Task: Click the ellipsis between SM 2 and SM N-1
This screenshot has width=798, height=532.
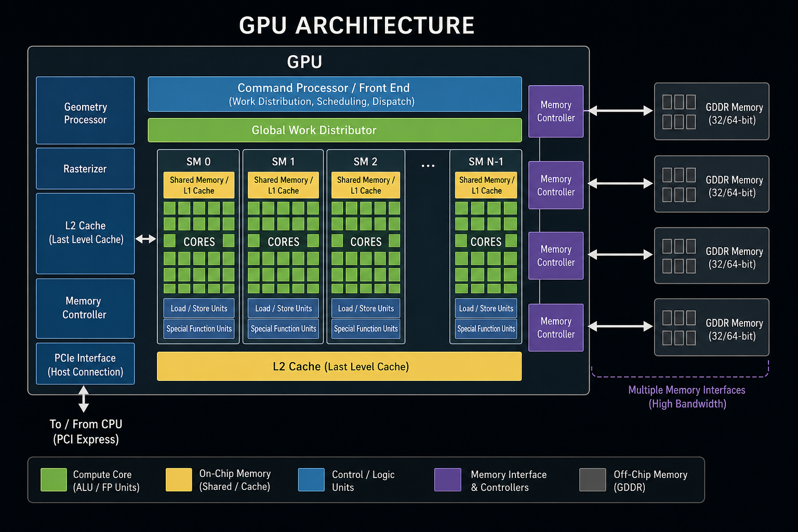Action: (428, 166)
